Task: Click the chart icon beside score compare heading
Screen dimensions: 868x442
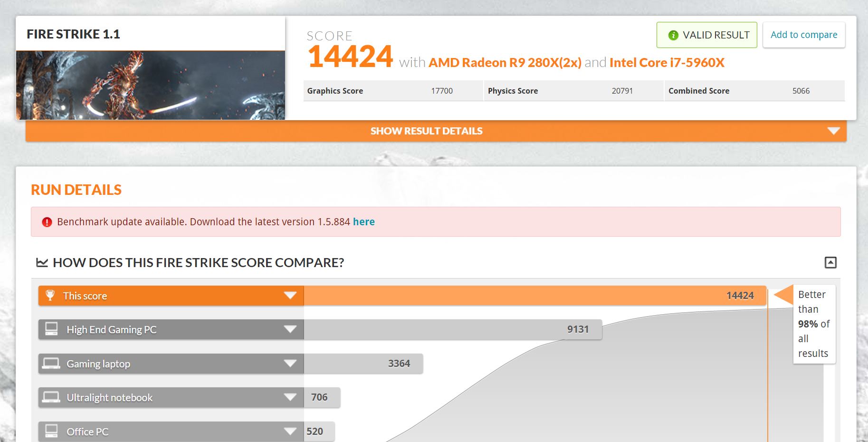Action: pyautogui.click(x=42, y=262)
